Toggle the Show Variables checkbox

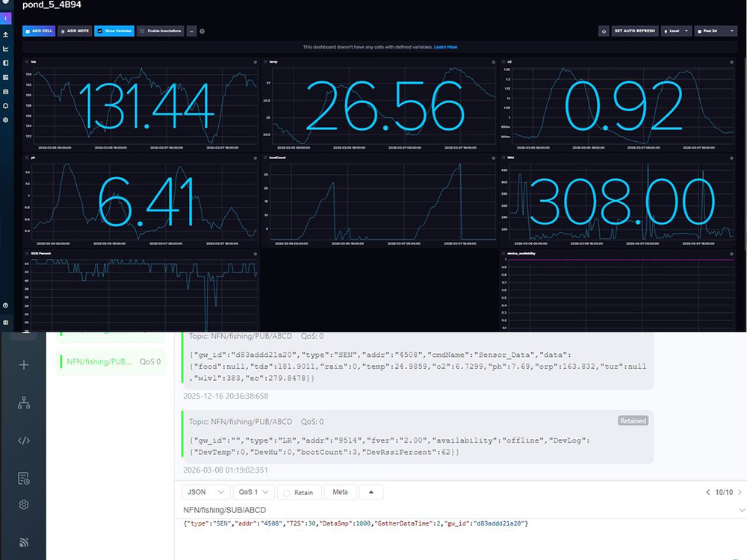point(100,31)
